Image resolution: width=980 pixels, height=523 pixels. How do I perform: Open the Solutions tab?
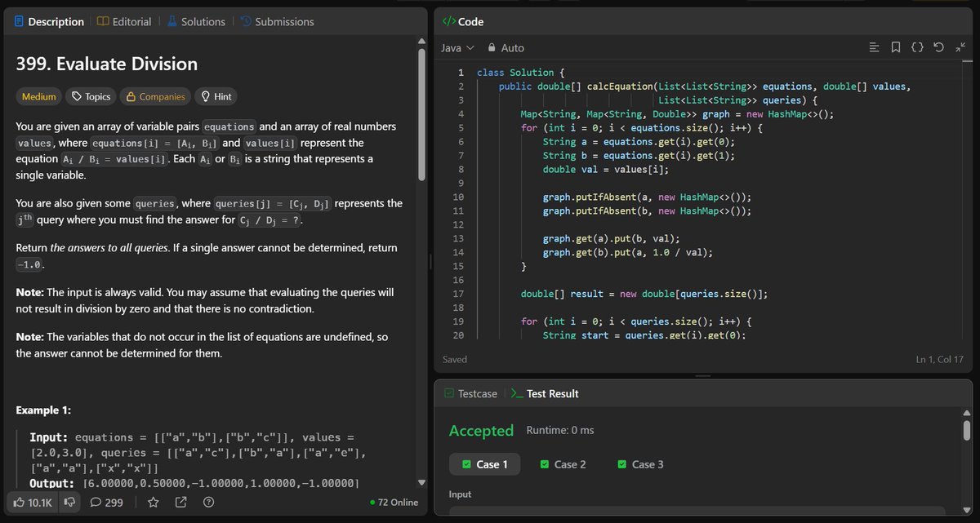pos(196,22)
